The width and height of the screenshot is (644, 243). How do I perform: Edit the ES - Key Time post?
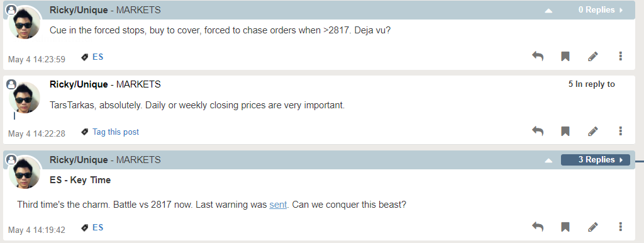[592, 227]
